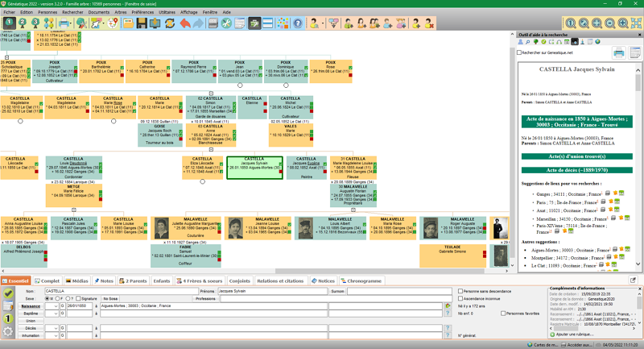
Task: Click the floppy disk save icon
Action: pos(142,23)
